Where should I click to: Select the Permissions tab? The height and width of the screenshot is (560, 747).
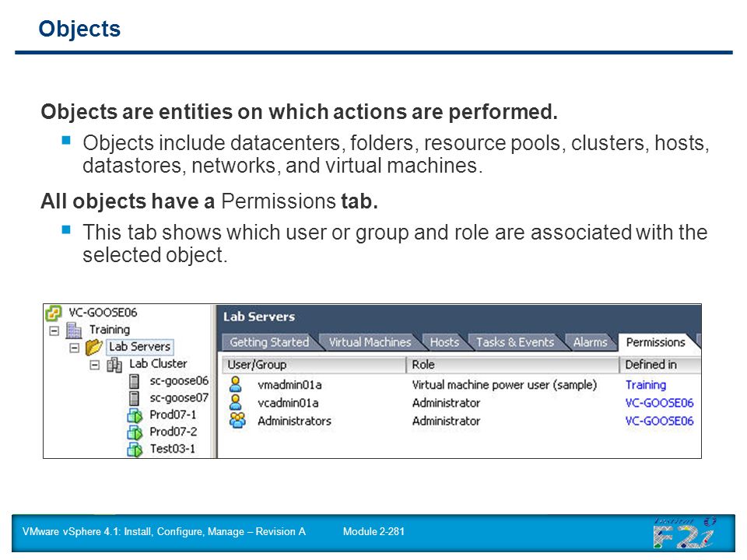point(655,342)
